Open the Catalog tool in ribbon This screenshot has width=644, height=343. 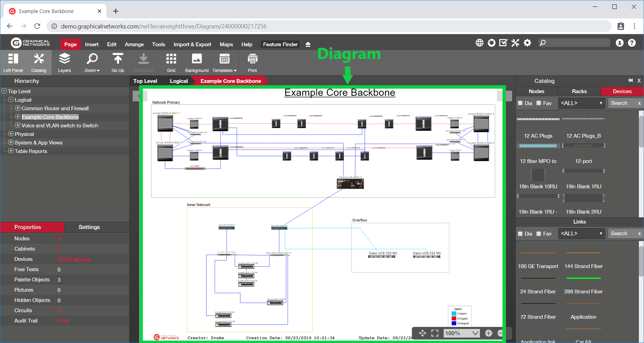[39, 63]
